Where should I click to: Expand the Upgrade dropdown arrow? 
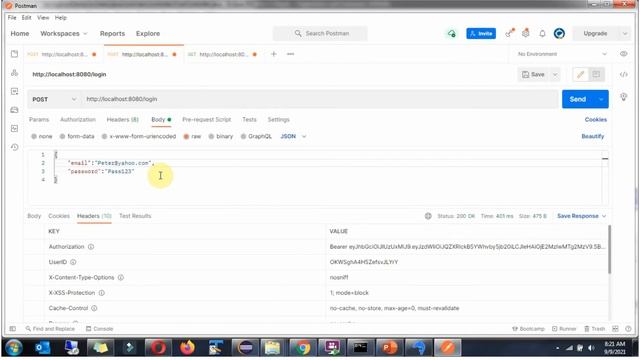(x=625, y=33)
